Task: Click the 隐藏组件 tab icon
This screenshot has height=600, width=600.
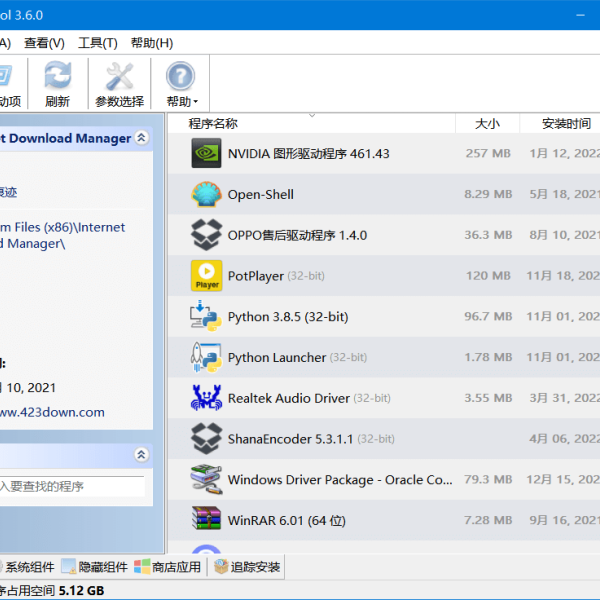Action: pos(69,567)
